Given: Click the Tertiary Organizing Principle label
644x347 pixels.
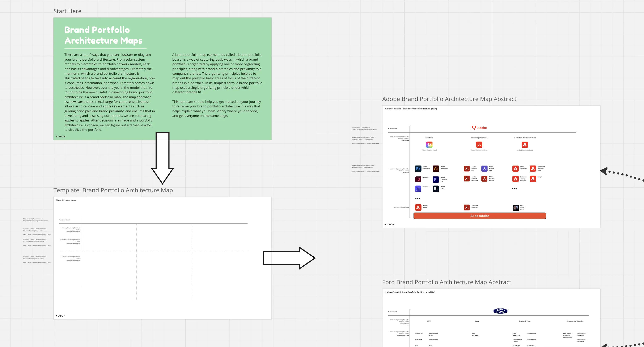Looking at the screenshot, I should click(71, 257).
